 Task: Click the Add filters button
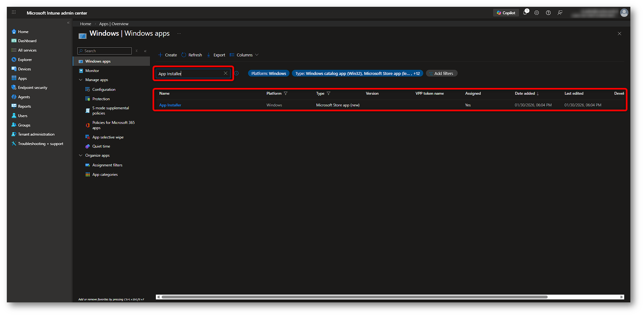coord(441,74)
